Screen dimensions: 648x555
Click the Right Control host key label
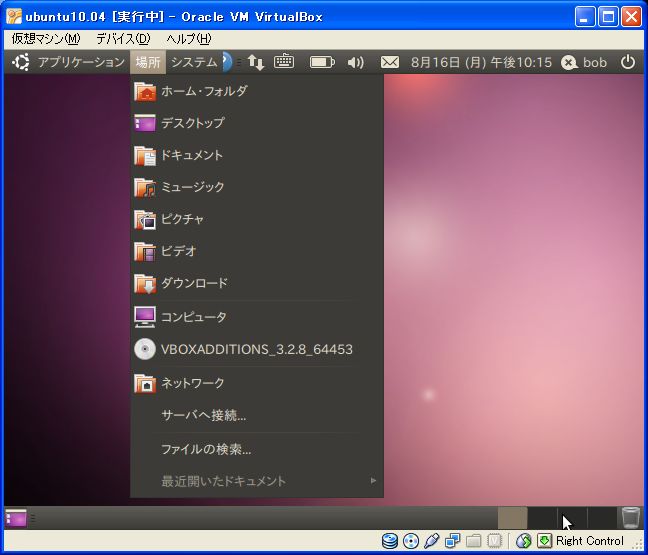click(590, 541)
